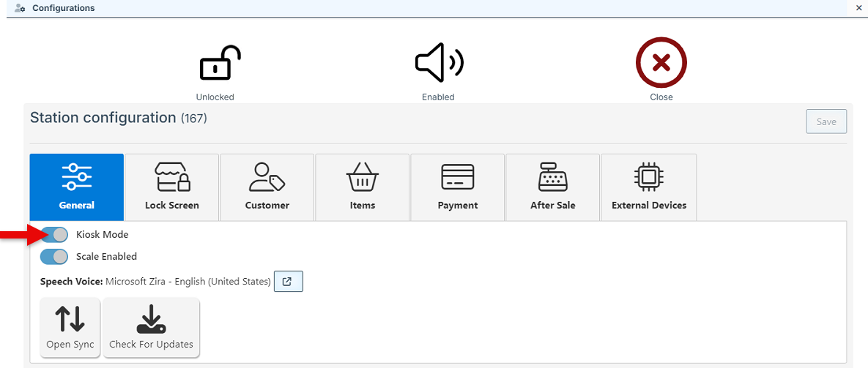This screenshot has height=368, width=868.
Task: Click the Open Sync arrows icon
Action: click(70, 319)
